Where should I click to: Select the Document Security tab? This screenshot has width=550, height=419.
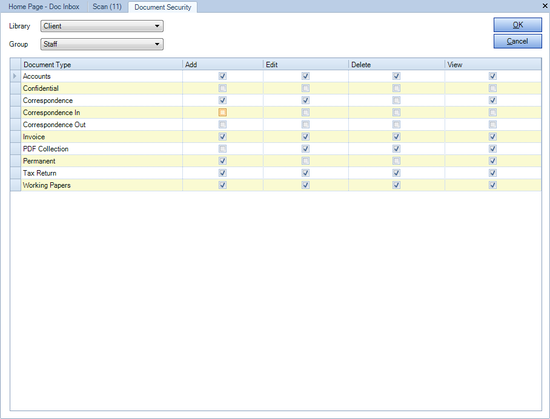[163, 7]
